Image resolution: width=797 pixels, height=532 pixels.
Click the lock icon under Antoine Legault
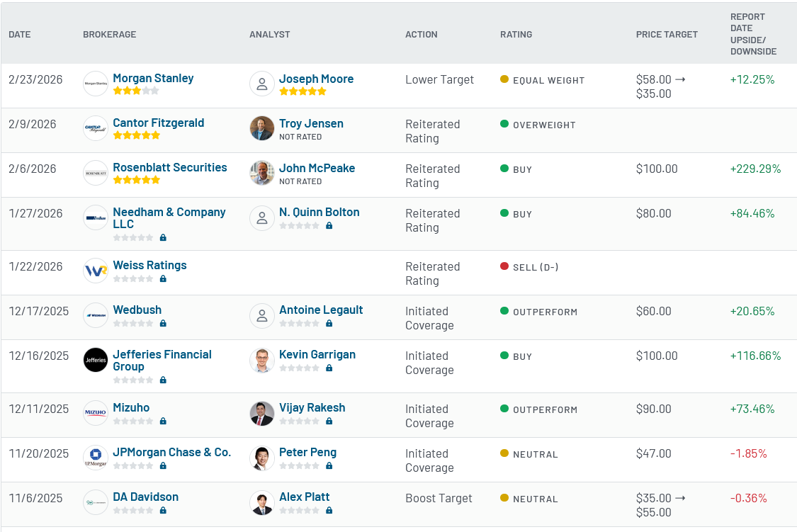(329, 323)
